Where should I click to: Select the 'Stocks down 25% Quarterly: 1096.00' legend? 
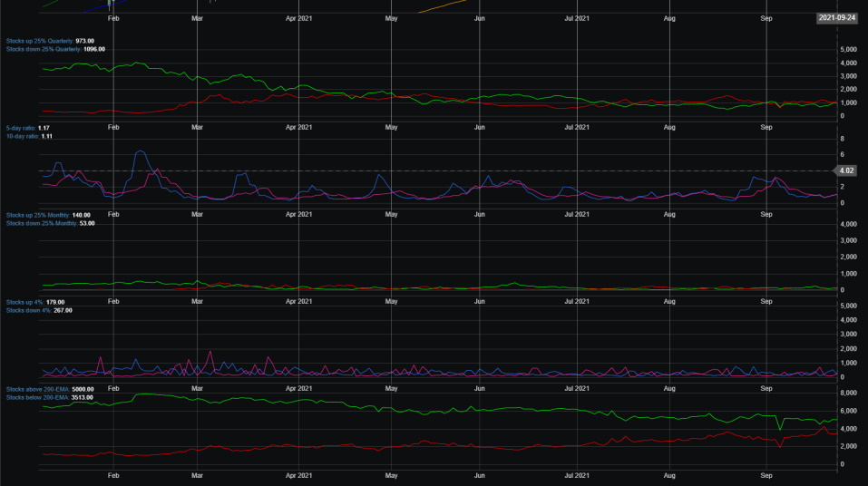coord(55,49)
